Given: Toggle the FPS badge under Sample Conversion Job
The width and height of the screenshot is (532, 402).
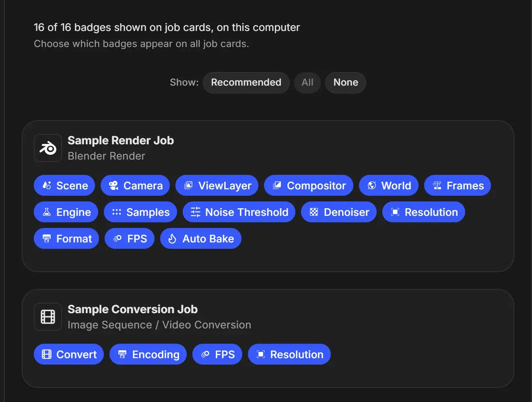Looking at the screenshot, I should [217, 354].
